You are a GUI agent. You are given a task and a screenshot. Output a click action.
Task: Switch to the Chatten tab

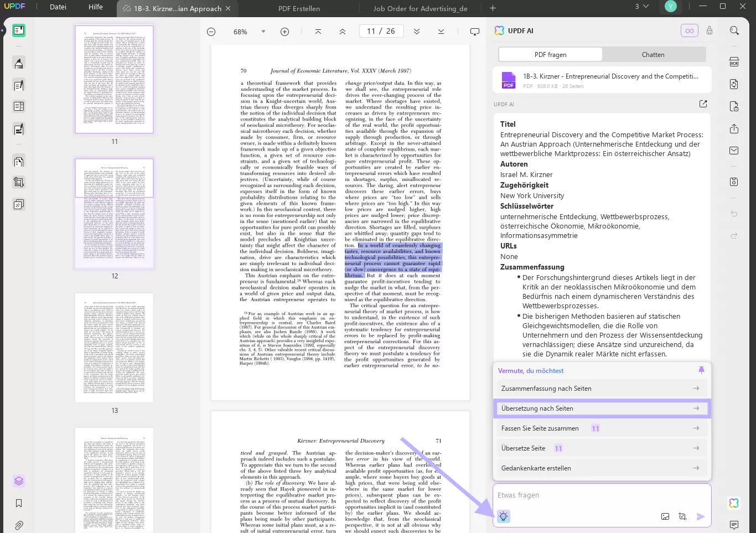coord(653,55)
